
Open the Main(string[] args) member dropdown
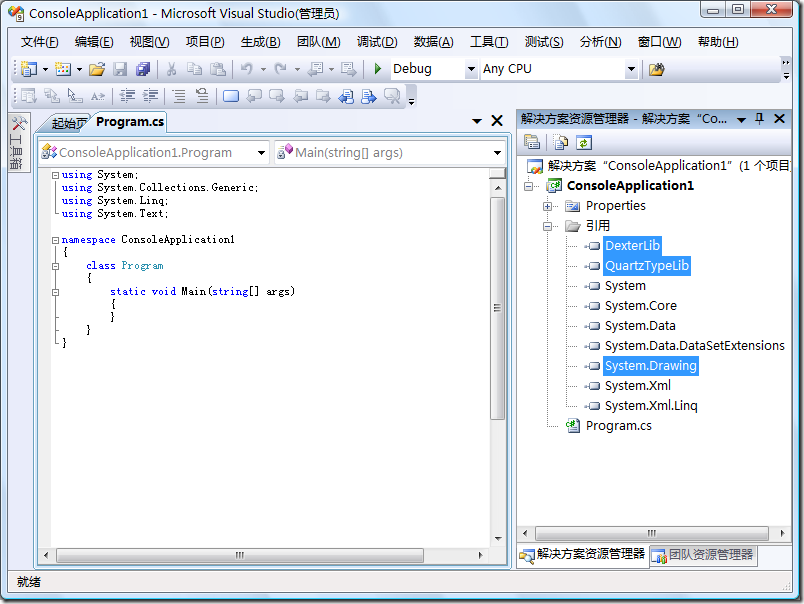(x=497, y=152)
